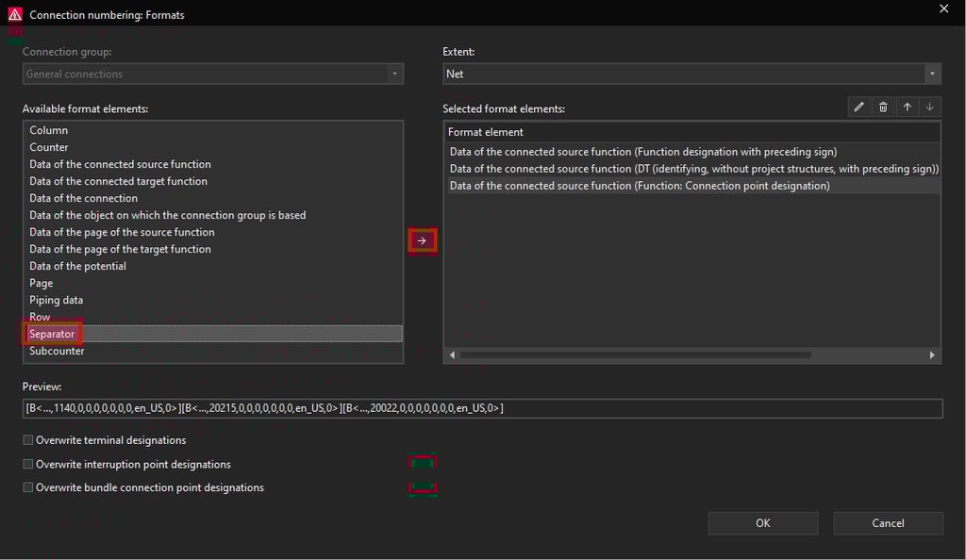The image size is (966, 560).
Task: Select Counter from available format elements
Action: (49, 147)
